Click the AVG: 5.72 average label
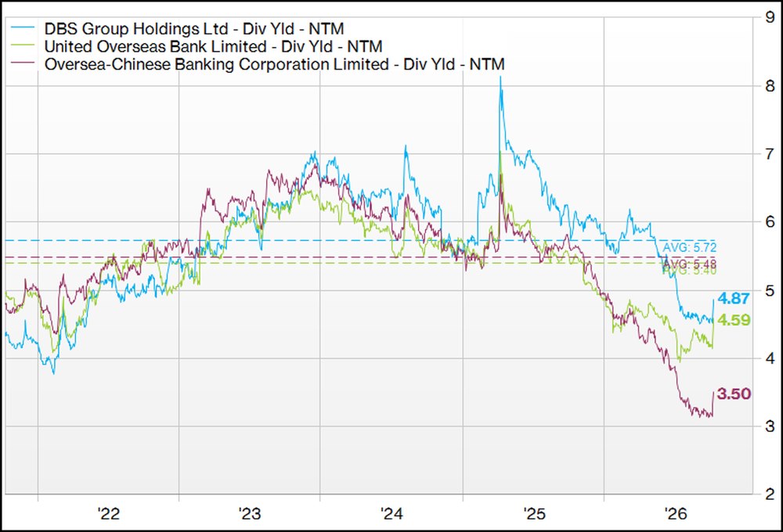This screenshot has height=532, width=783. point(690,247)
